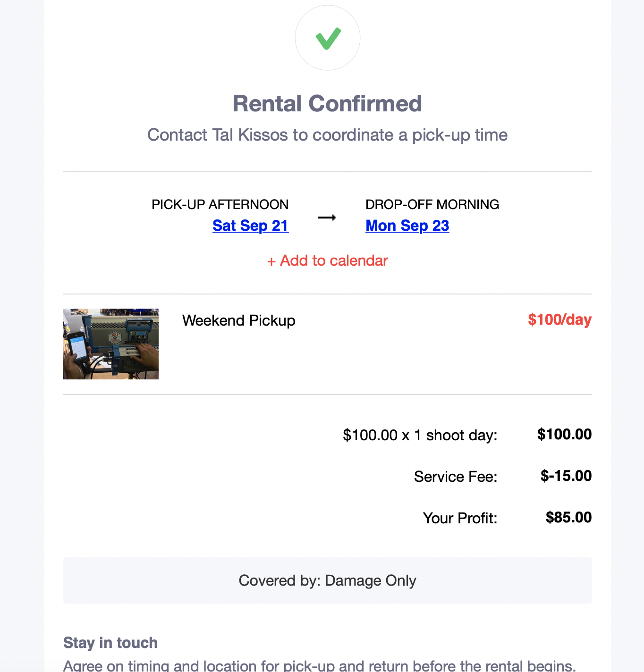The height and width of the screenshot is (672, 644).
Task: Click the green checkmark confirmation icon
Action: pos(328,38)
